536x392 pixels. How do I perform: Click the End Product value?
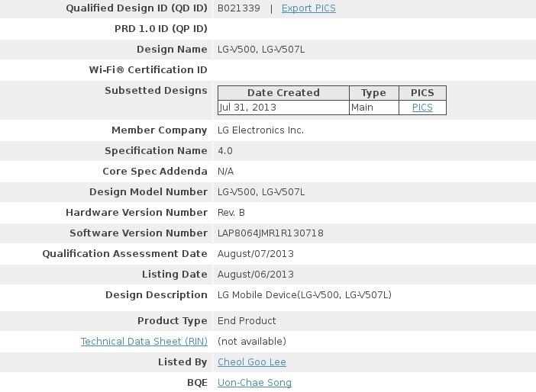247,321
